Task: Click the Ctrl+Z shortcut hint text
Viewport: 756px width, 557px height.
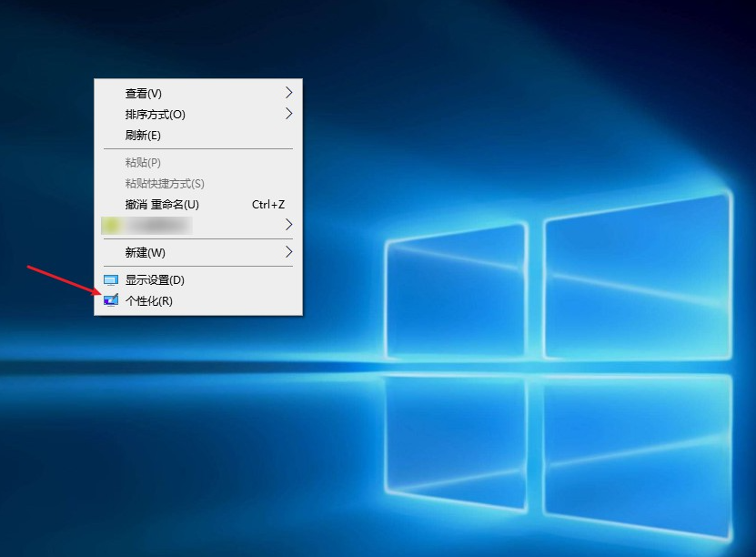Action: point(268,205)
